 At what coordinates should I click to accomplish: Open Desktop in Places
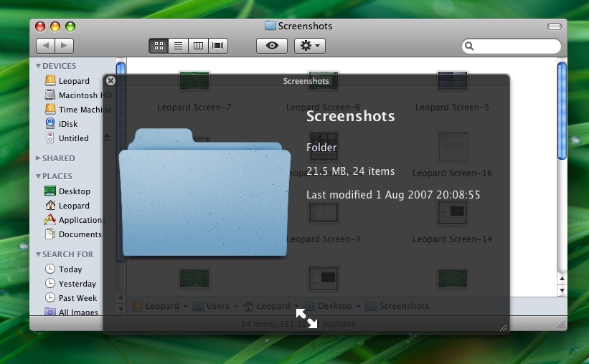(x=67, y=191)
